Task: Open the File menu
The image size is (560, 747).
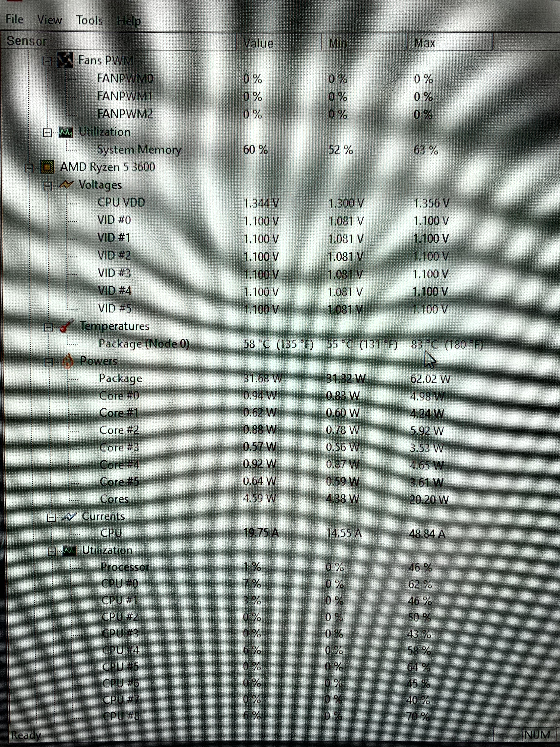Action: pyautogui.click(x=15, y=19)
